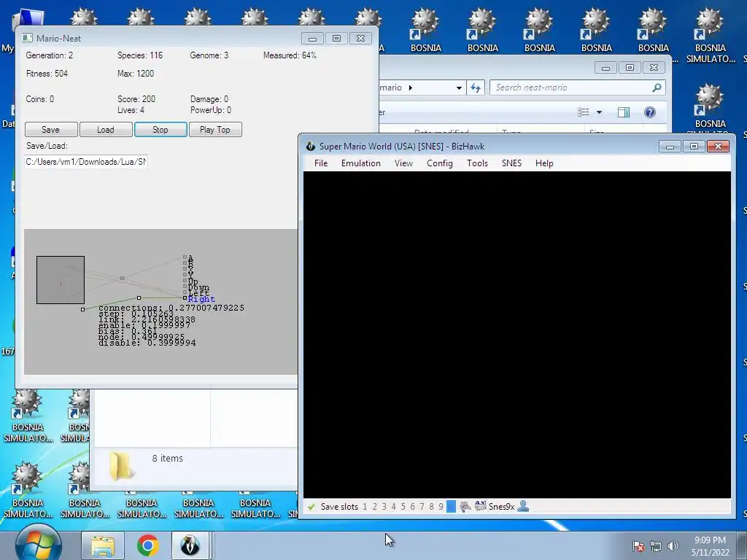Open BizHawk View menu
Image resolution: width=747 pixels, height=560 pixels.
tap(403, 163)
